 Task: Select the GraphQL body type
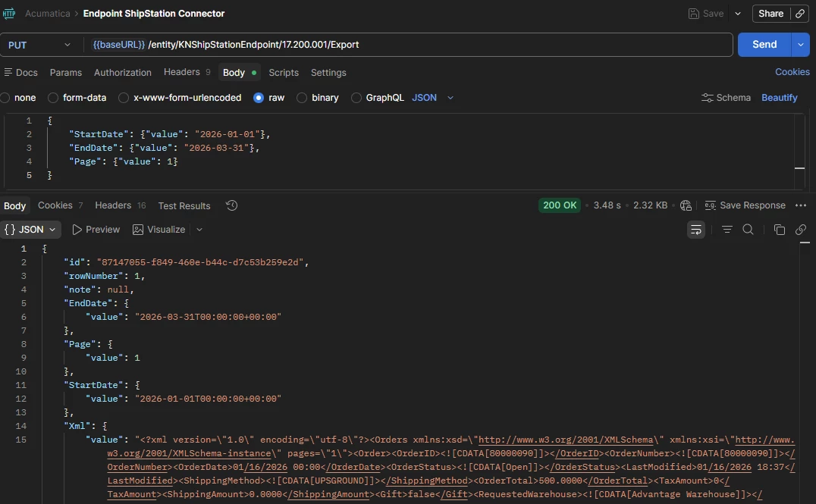[x=356, y=98]
